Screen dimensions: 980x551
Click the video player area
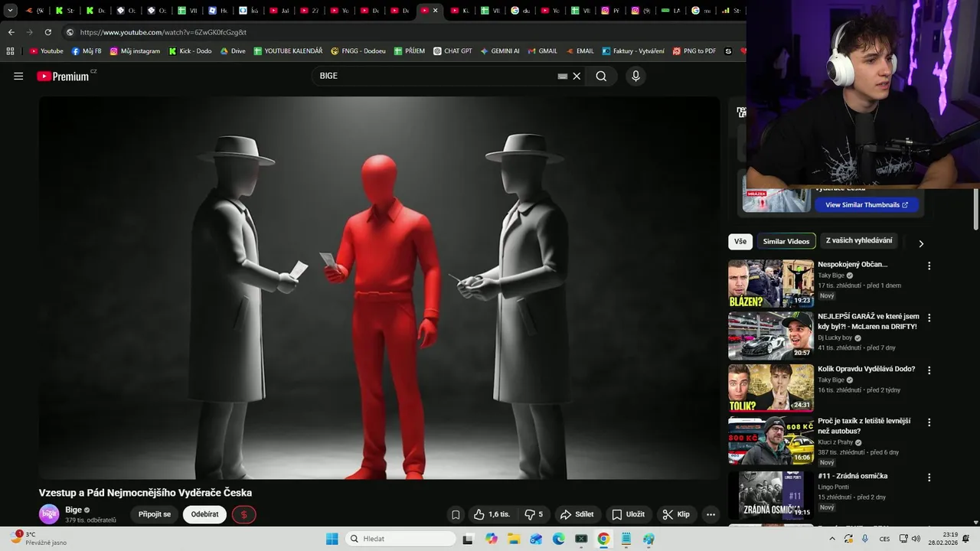380,288
